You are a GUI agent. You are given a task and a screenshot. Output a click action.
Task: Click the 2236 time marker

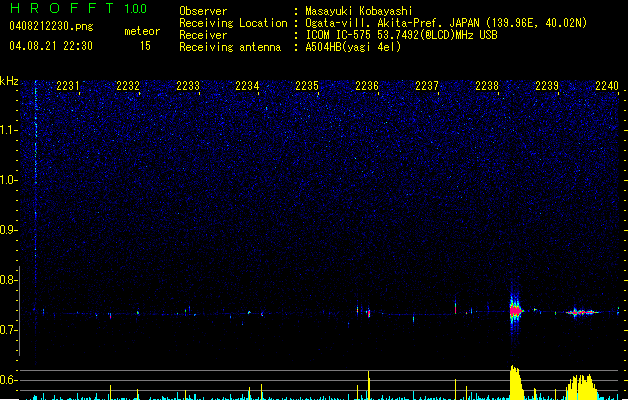[367, 86]
